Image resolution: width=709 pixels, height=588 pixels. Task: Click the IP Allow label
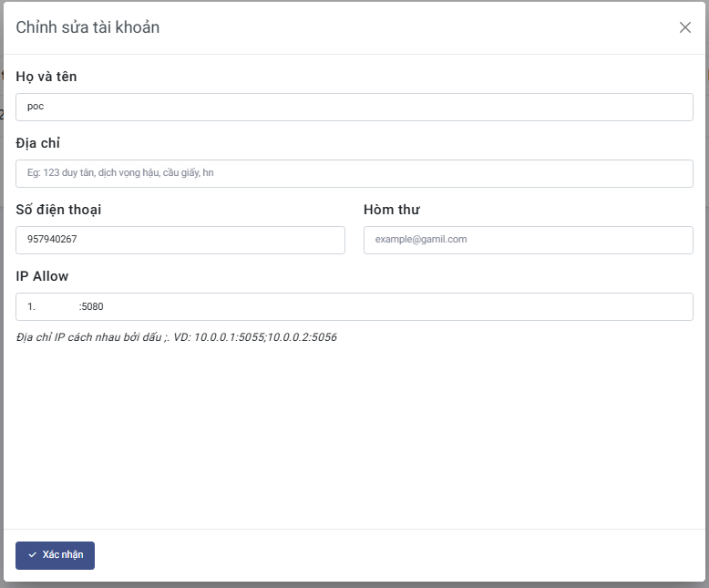point(42,276)
